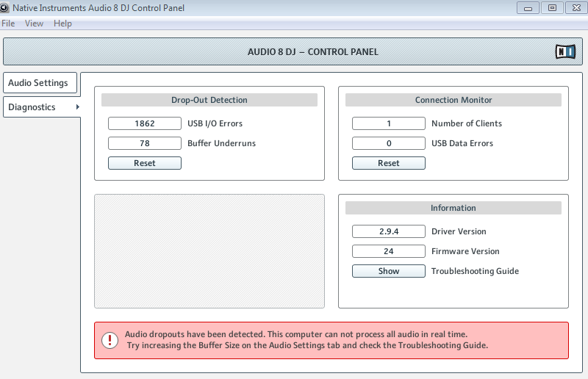
Task: Select the Diagnostics tab
Action: coord(42,107)
